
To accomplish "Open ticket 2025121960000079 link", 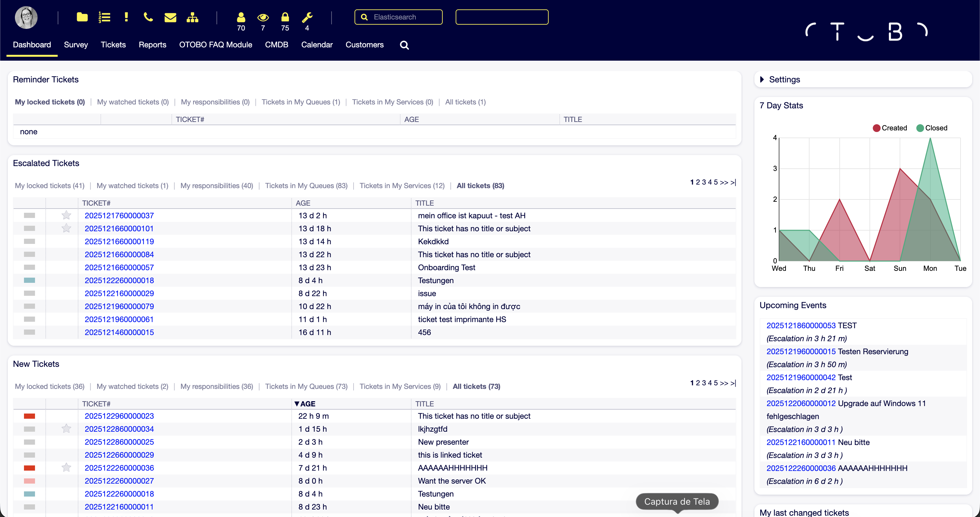I will pos(119,306).
